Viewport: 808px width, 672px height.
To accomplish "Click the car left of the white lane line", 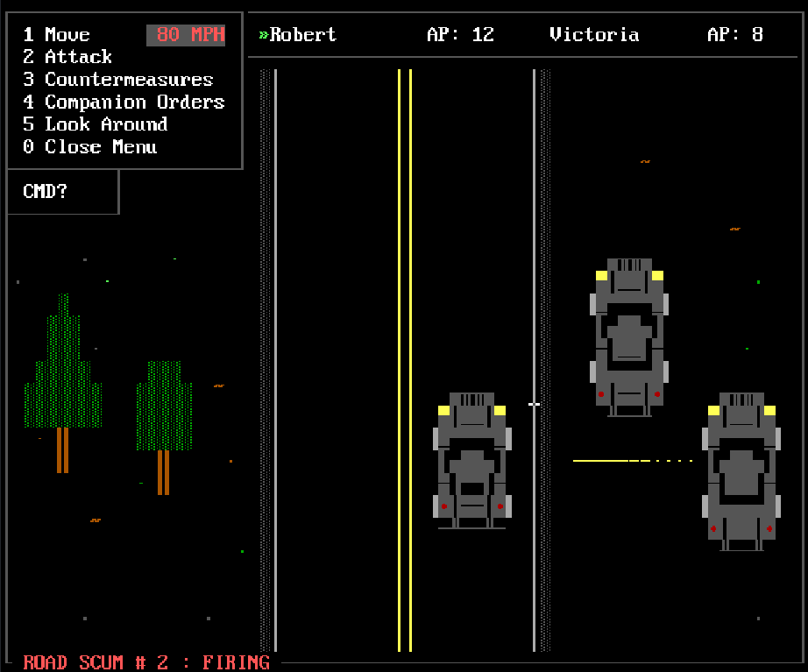I will pyautogui.click(x=472, y=461).
